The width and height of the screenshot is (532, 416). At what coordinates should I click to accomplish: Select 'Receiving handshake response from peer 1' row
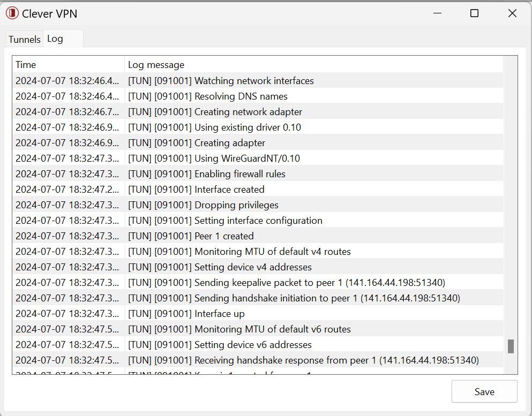[x=258, y=360]
